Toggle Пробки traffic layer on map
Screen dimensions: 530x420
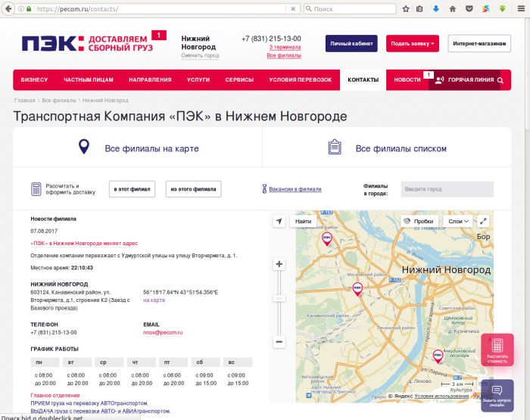[x=419, y=221]
